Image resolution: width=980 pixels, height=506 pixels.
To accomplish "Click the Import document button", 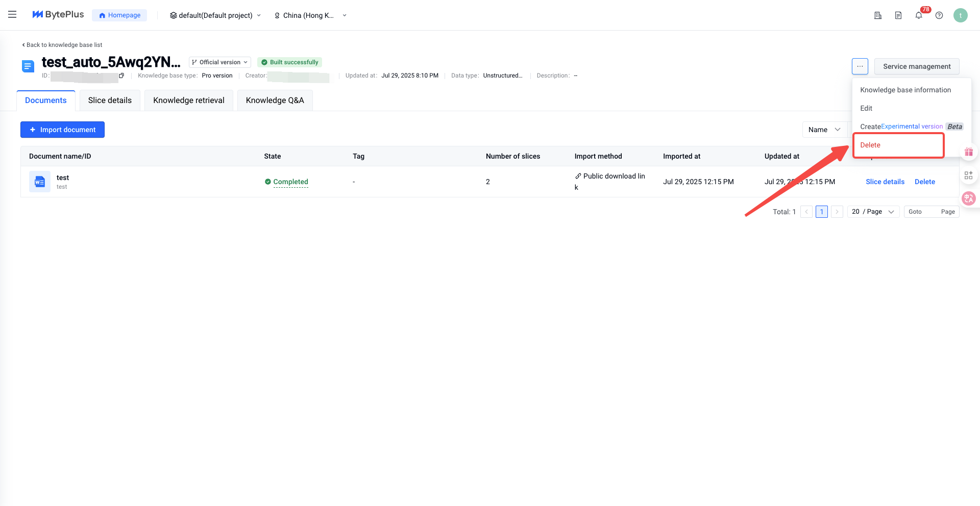I will point(62,130).
